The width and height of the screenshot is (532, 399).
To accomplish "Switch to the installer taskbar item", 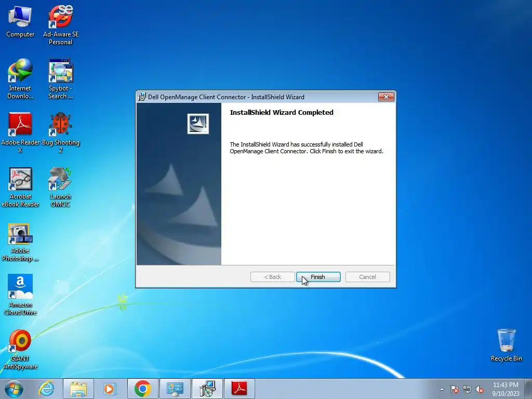I will click(x=207, y=389).
